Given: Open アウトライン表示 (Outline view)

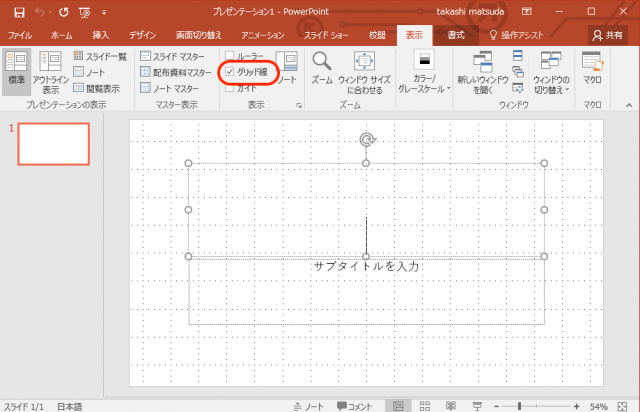Looking at the screenshot, I should pyautogui.click(x=51, y=72).
